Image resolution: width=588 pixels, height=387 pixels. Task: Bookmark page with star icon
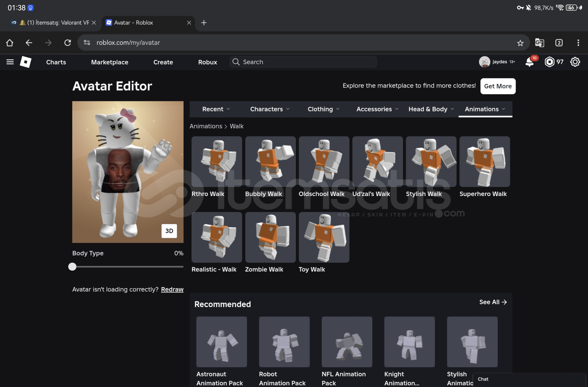[520, 43]
